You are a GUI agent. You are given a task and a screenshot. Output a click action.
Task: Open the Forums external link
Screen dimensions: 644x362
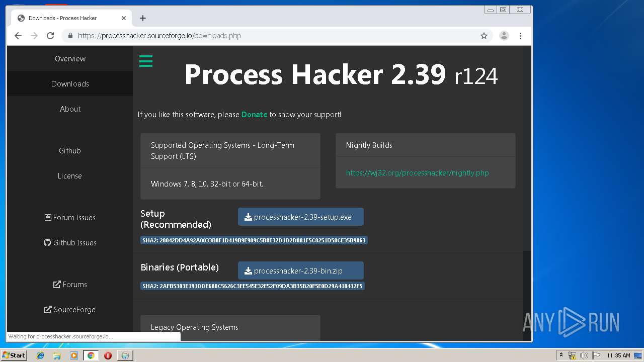pyautogui.click(x=70, y=285)
